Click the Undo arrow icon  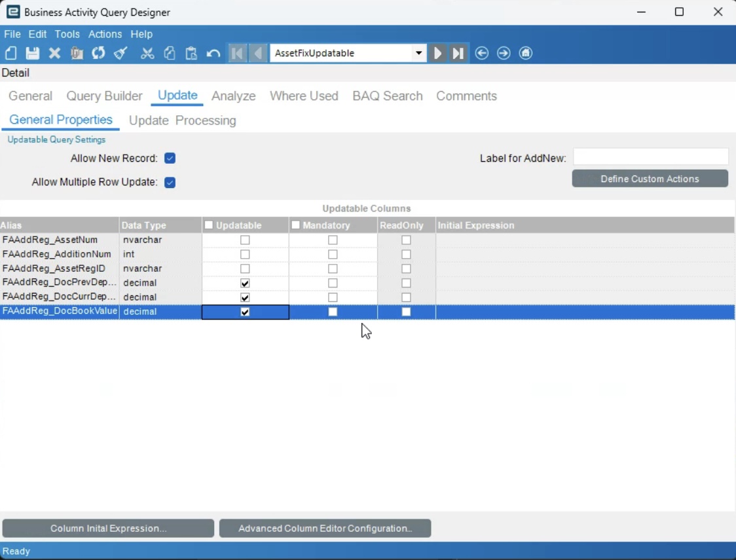tap(213, 53)
